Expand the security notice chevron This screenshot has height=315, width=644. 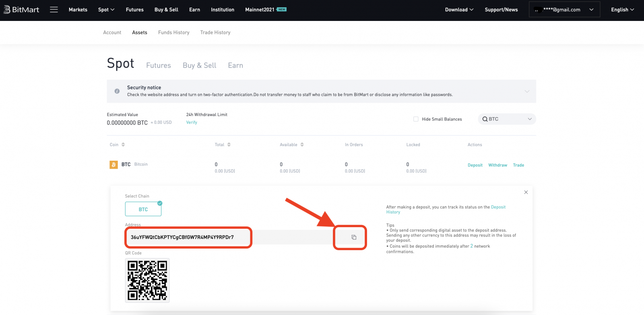tap(527, 91)
